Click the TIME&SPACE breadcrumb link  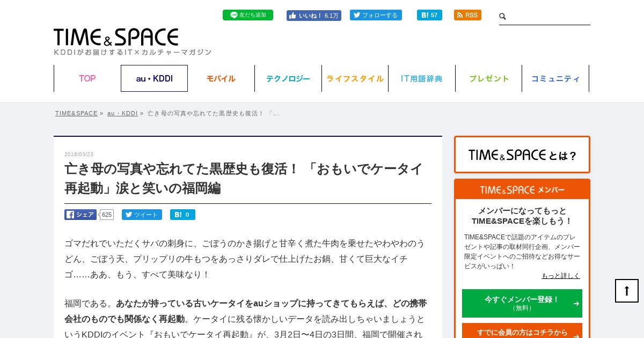(x=76, y=113)
